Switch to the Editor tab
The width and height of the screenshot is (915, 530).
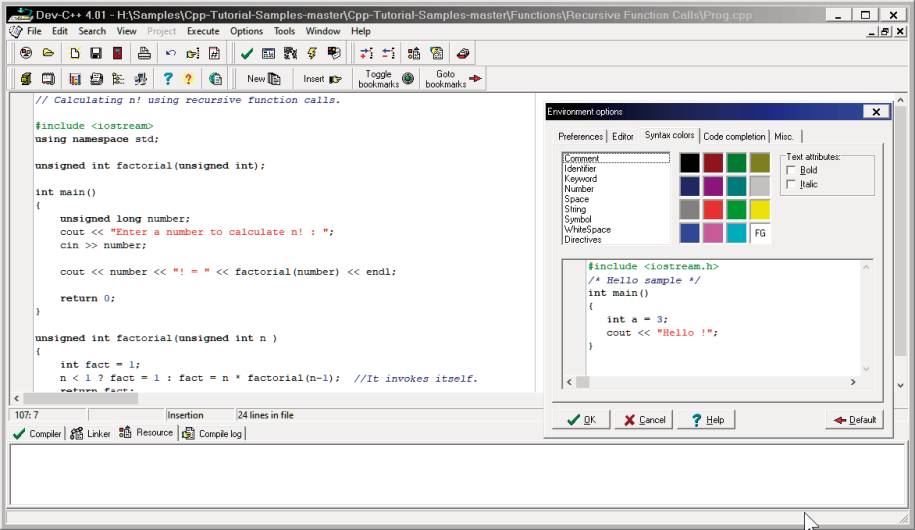point(623,137)
